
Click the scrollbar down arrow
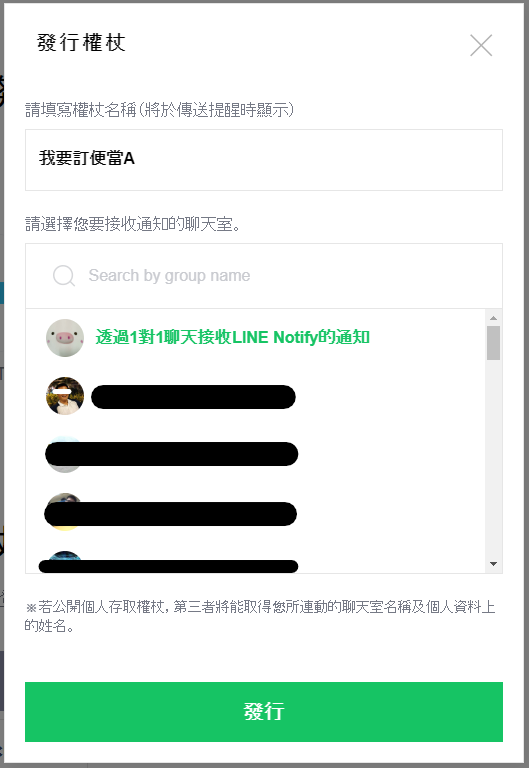(x=493, y=564)
